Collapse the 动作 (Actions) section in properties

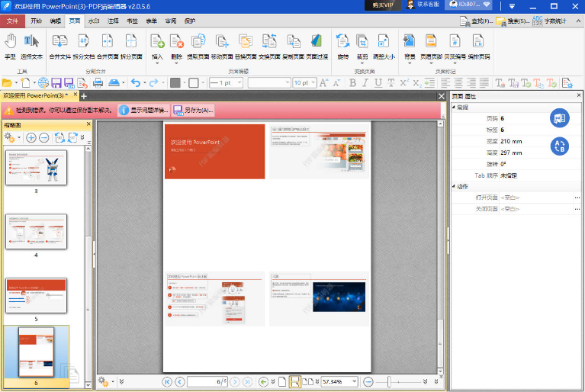coord(455,186)
